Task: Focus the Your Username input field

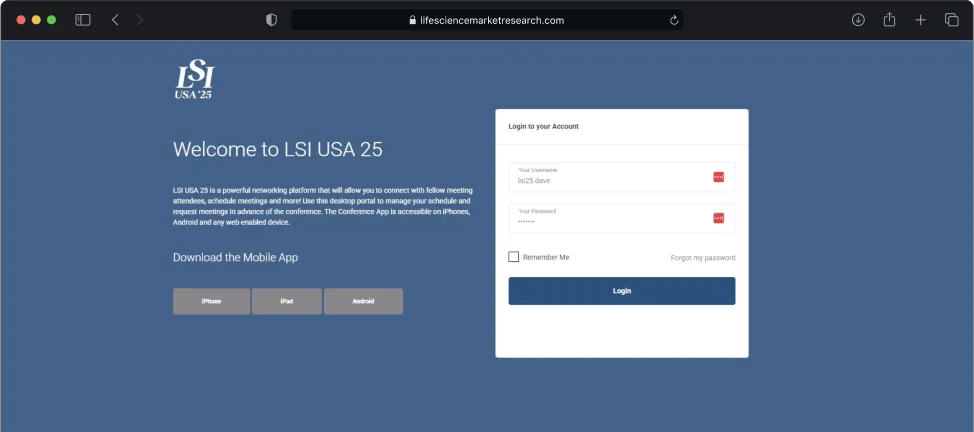Action: [622, 177]
